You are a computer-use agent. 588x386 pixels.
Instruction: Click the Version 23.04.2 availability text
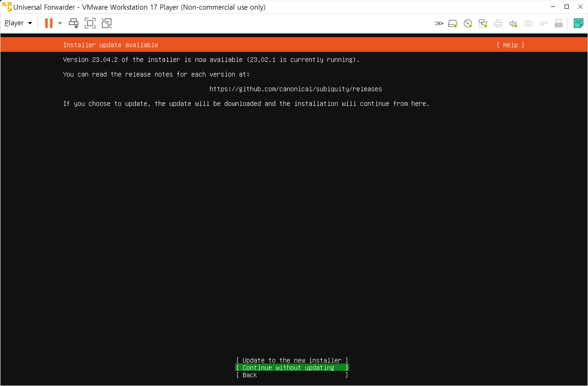[x=211, y=60]
